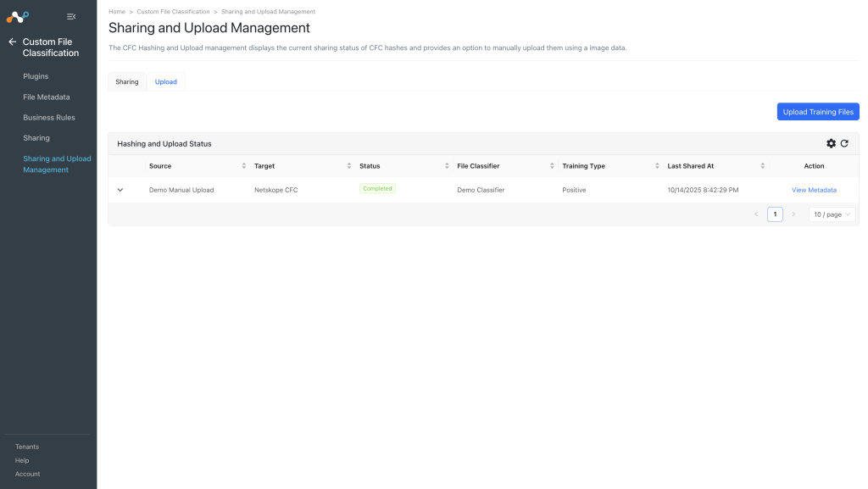868x489 pixels.
Task: Open the 10 / page dropdown
Action: coord(832,214)
